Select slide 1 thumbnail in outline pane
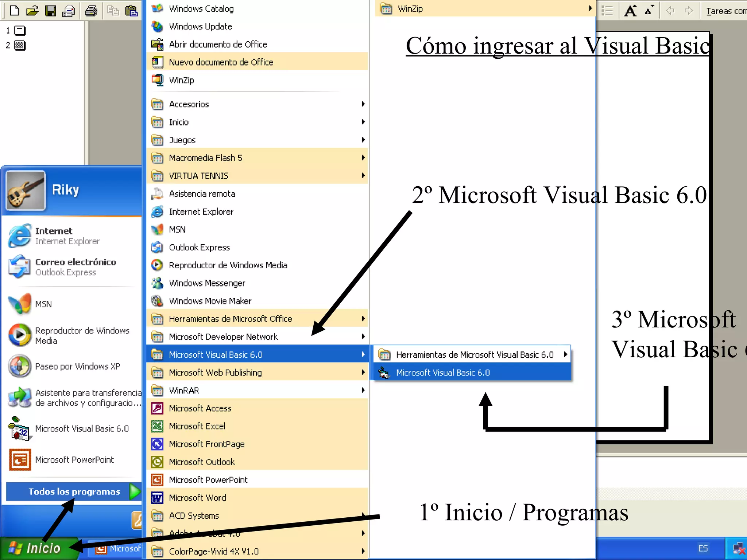Image resolution: width=747 pixels, height=560 pixels. pos(20,30)
